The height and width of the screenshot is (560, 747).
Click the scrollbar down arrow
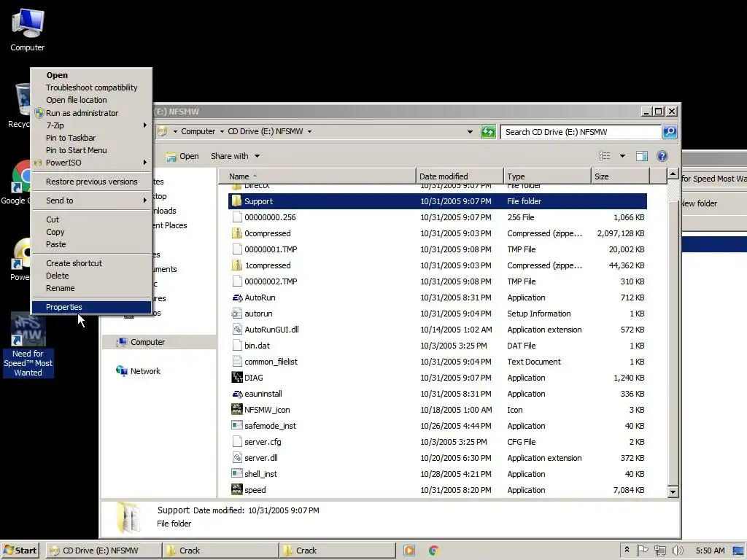tap(673, 491)
